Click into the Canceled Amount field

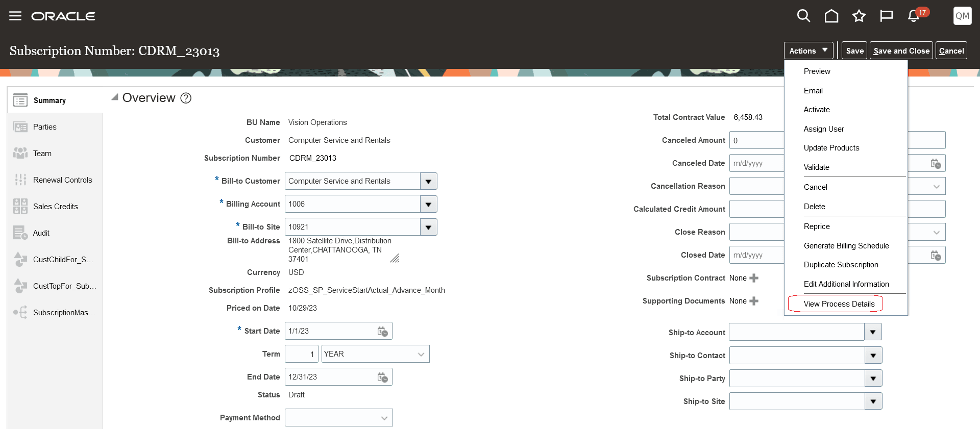(757, 140)
